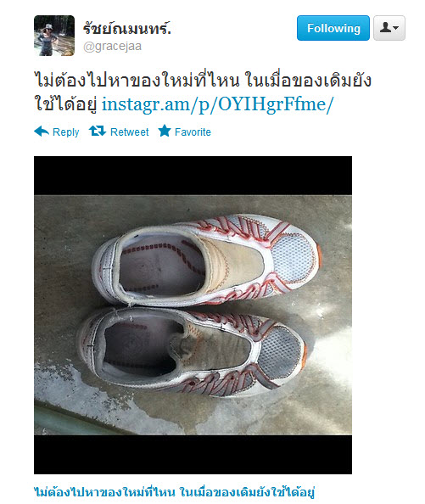
Task: Click the blue Thai caption below photo
Action: coord(174,492)
